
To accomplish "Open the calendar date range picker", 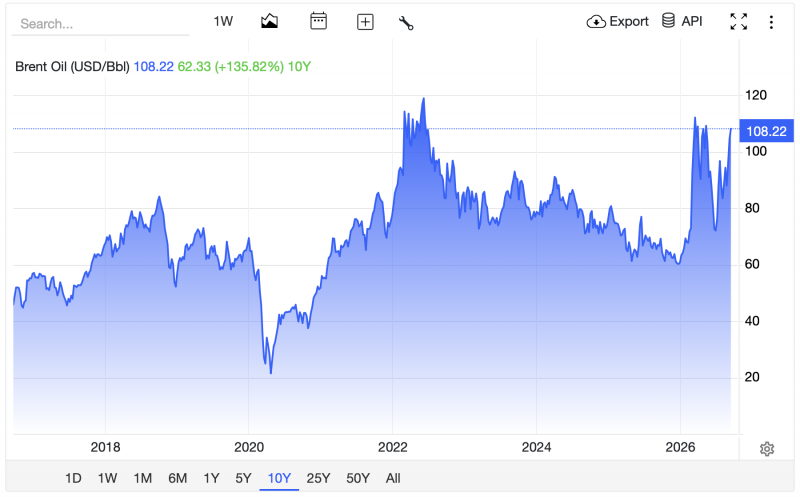I will pyautogui.click(x=318, y=21).
